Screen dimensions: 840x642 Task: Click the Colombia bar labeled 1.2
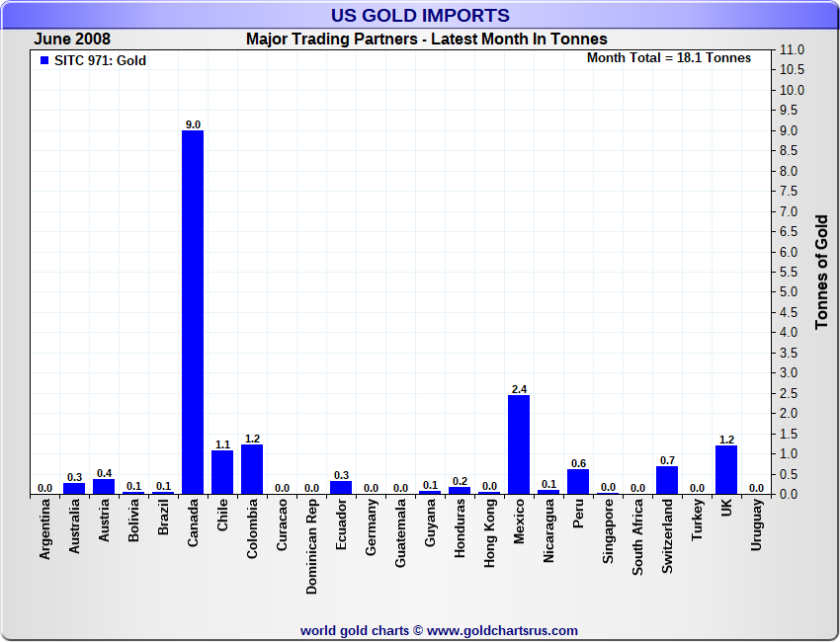point(252,469)
